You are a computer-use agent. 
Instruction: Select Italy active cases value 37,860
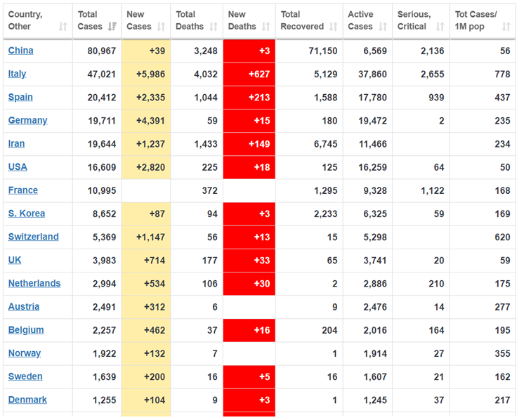coord(372,74)
